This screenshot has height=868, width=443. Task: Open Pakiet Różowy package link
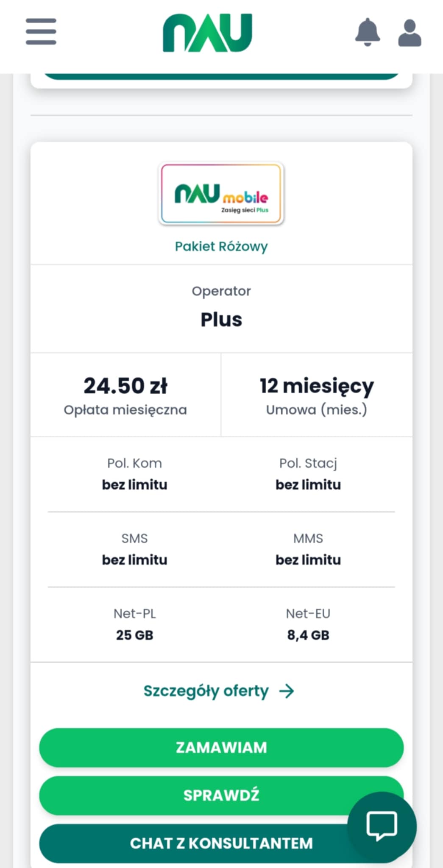point(221,246)
